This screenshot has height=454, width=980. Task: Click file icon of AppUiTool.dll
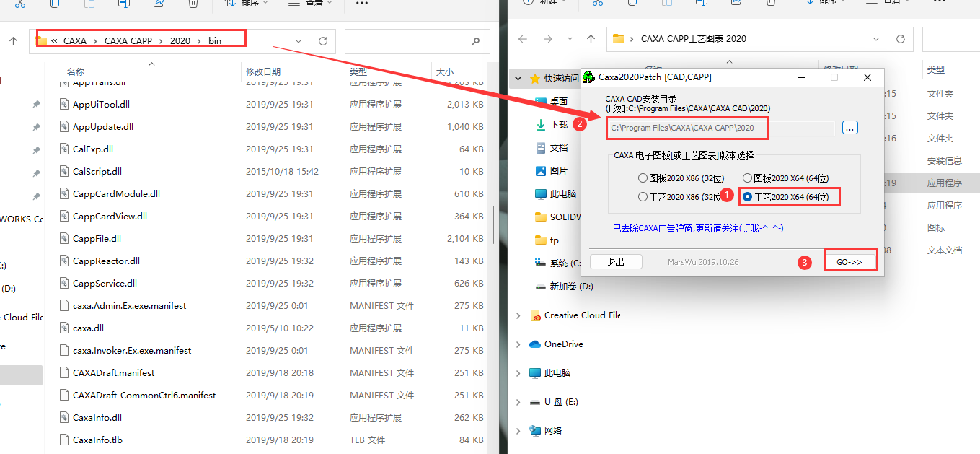tap(64, 104)
